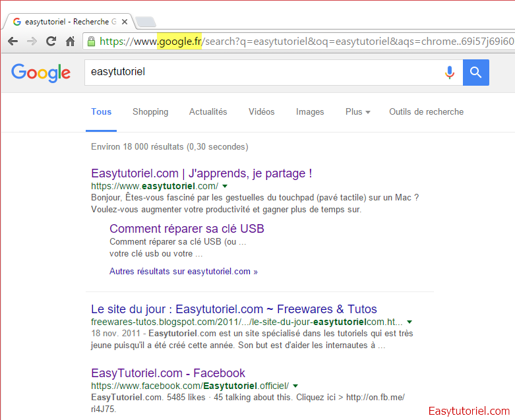The width and height of the screenshot is (515, 420).
Task: Click the browser Back arrow
Action: coord(13,42)
